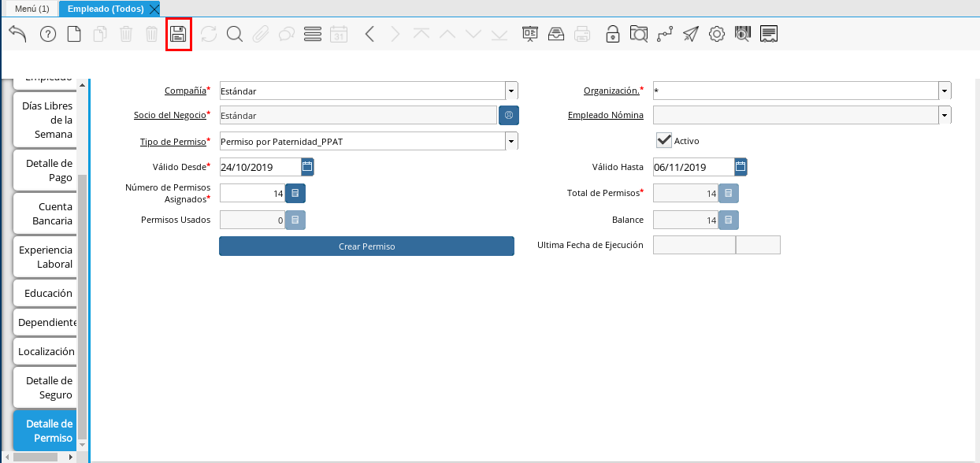Open the Archive tray icon

click(556, 34)
